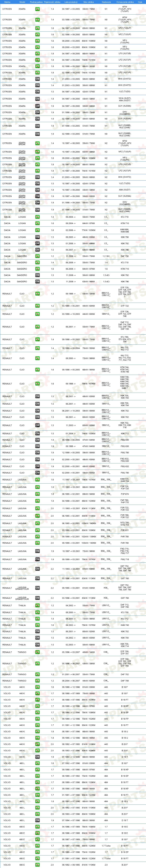Viewport: 146px width, 868px height.
Task: Select the petrol badge in Twingo D4F 708 row
Action: click(37, 681)
